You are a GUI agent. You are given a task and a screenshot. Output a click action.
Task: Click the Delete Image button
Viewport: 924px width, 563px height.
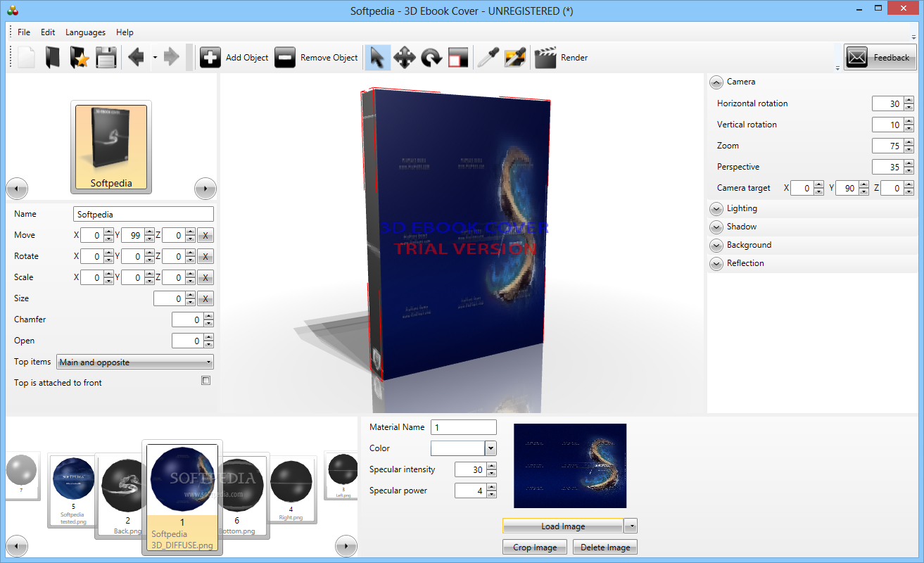(x=605, y=548)
